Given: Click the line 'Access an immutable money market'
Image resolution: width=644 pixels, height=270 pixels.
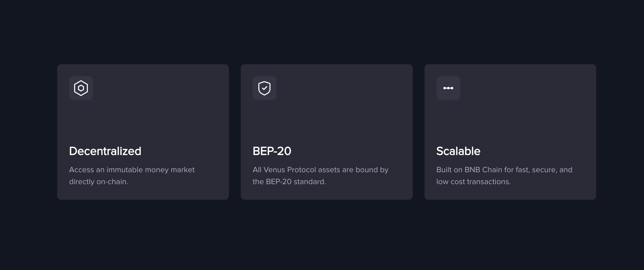Looking at the screenshot, I should pos(132,170).
